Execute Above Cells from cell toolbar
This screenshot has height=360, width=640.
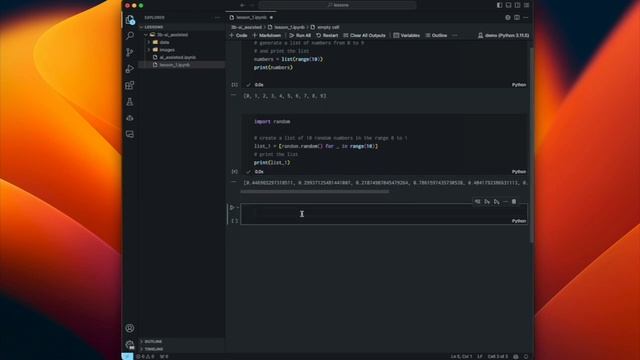click(x=487, y=202)
